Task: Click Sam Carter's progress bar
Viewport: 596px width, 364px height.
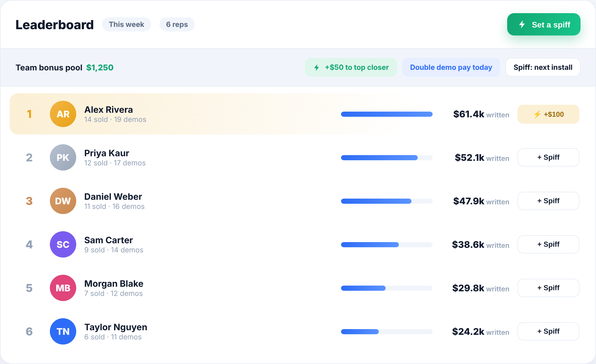Action: pyautogui.click(x=387, y=245)
